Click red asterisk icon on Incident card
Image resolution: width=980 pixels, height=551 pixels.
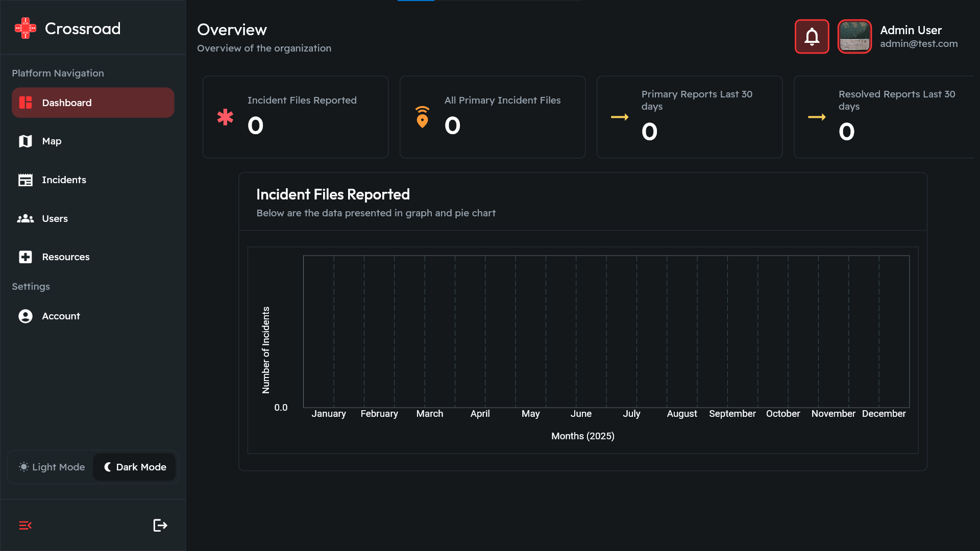point(225,117)
